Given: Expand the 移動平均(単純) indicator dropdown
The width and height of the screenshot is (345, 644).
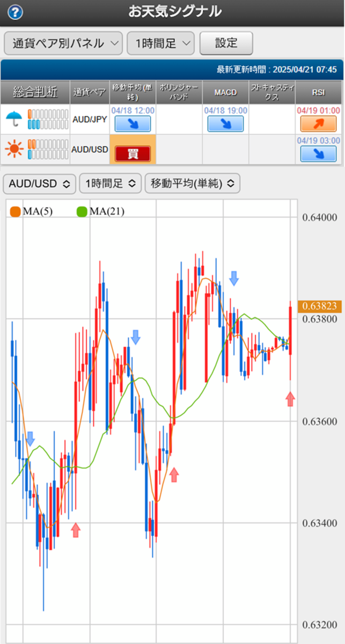Looking at the screenshot, I should tap(192, 184).
